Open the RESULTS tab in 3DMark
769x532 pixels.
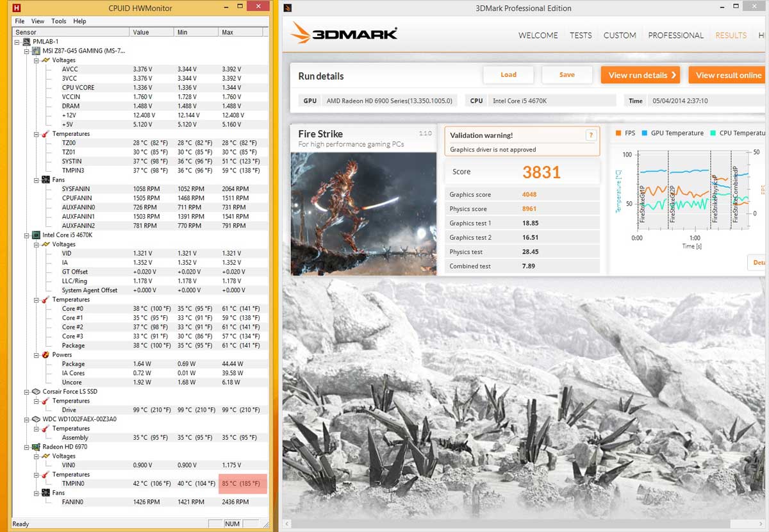pos(731,35)
